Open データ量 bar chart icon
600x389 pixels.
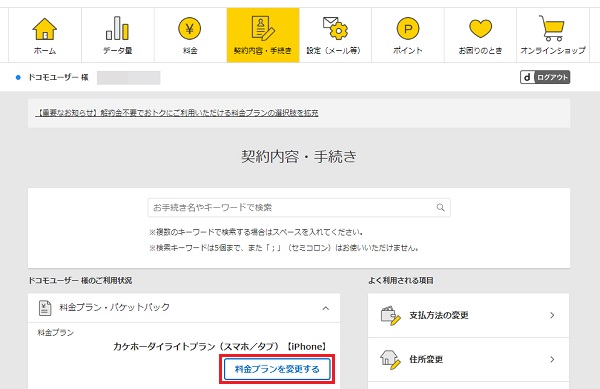(117, 28)
